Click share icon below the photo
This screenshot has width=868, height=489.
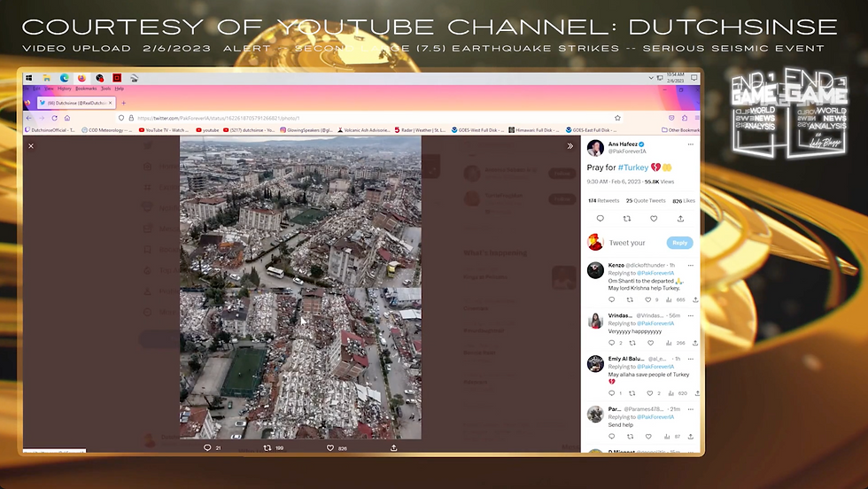click(x=393, y=447)
